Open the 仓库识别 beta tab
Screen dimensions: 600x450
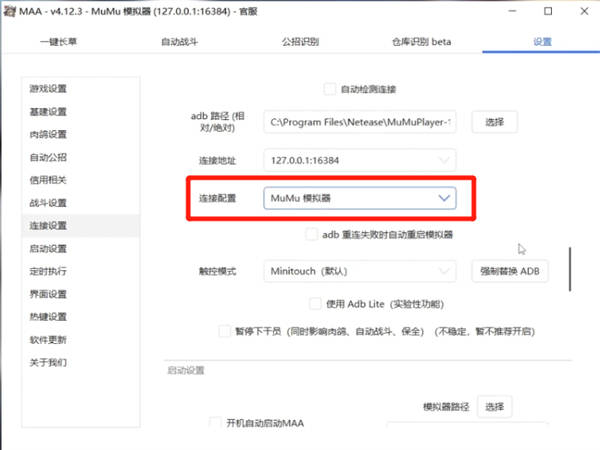click(x=420, y=42)
